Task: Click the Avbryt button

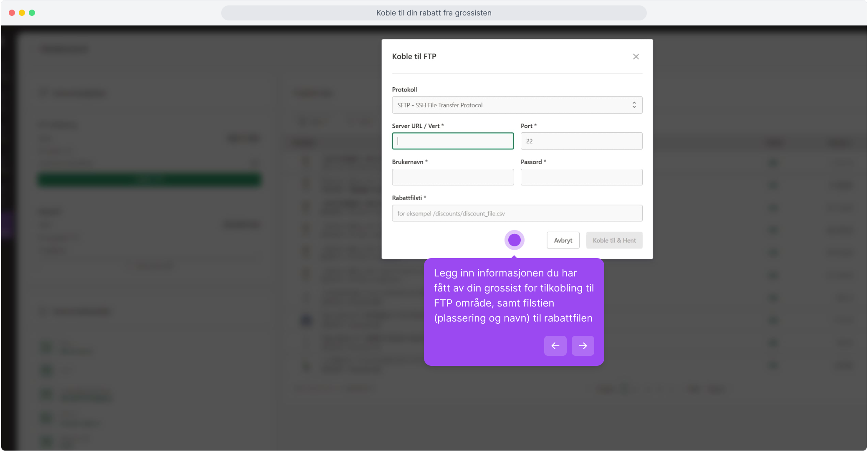Action: [563, 241]
